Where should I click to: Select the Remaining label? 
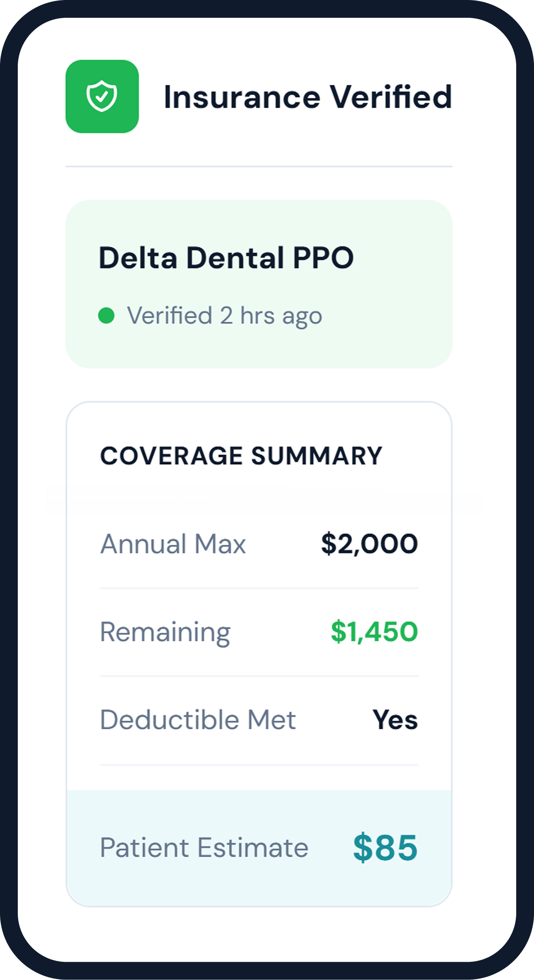point(165,632)
